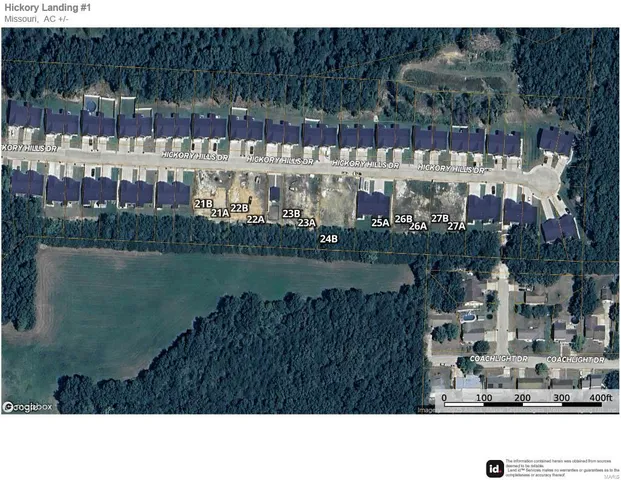Image resolution: width=621 pixels, height=480 pixels.
Task: Click the 0 mark on the scale bar
Action: pos(444,398)
